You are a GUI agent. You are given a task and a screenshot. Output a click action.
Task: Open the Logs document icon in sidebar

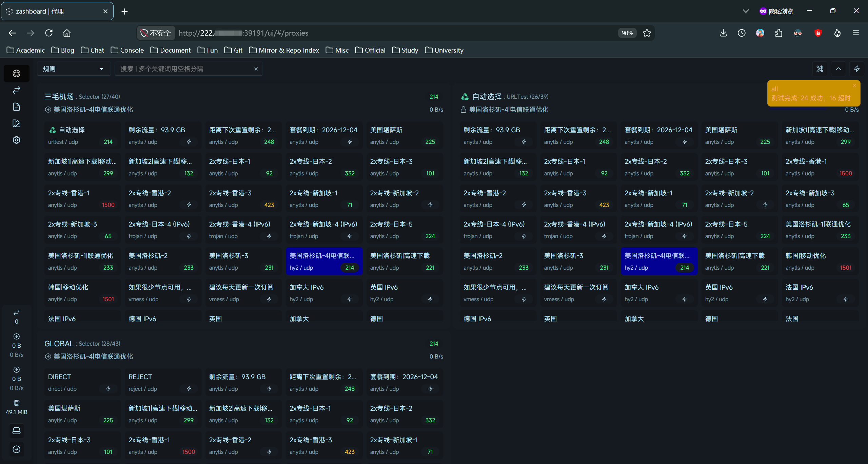tap(16, 107)
